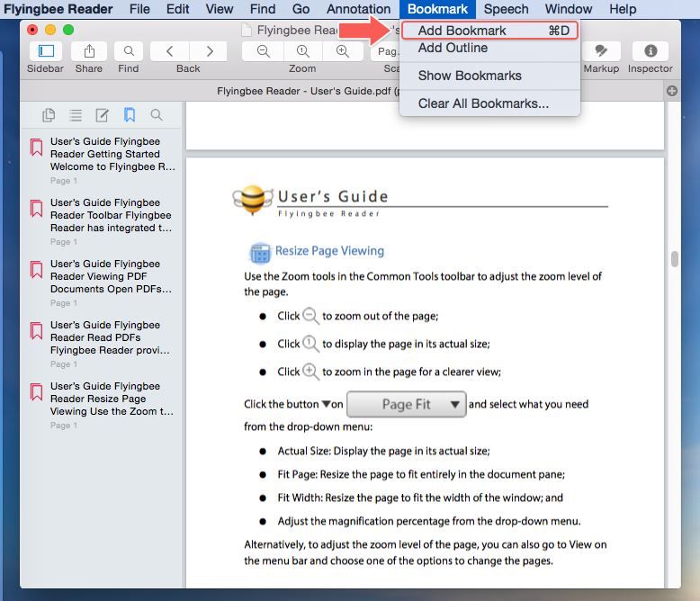Select the User's Guide.pdf document tab
700x601 pixels.
(308, 91)
